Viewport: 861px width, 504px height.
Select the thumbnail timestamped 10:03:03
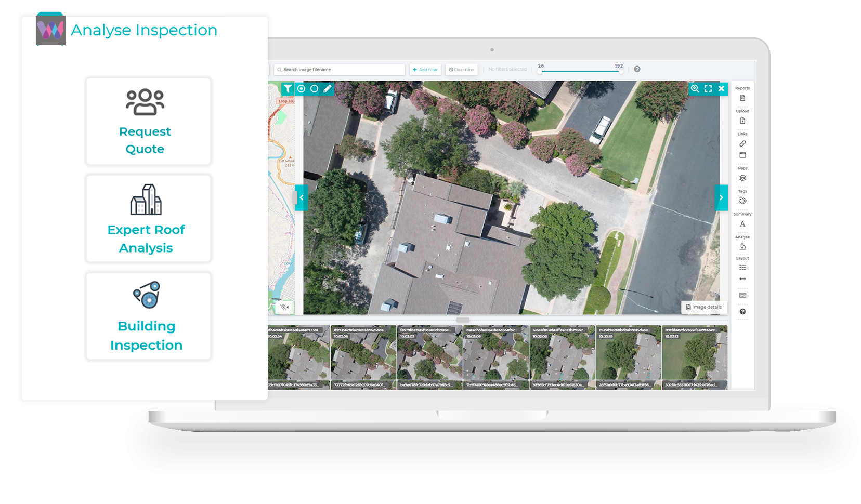point(429,353)
